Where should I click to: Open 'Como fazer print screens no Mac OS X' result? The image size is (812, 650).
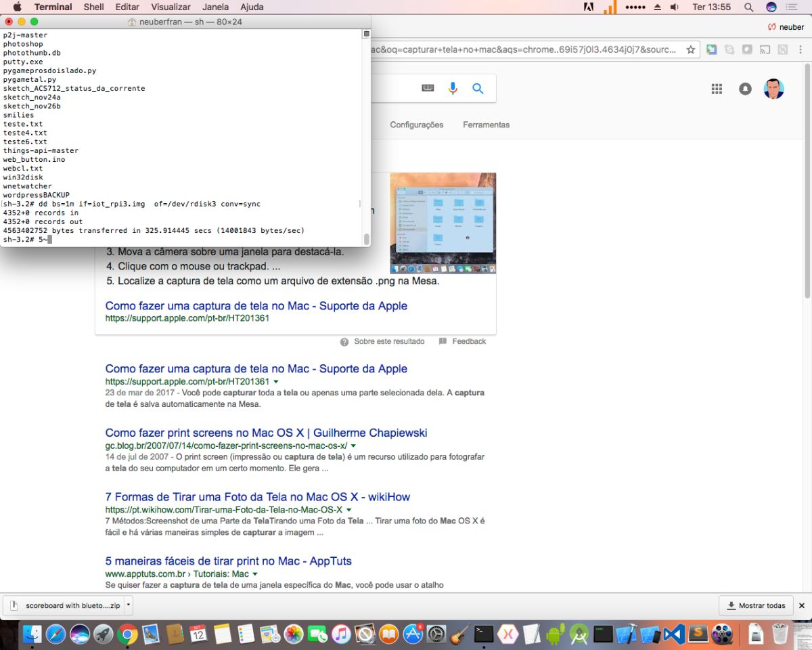266,433
